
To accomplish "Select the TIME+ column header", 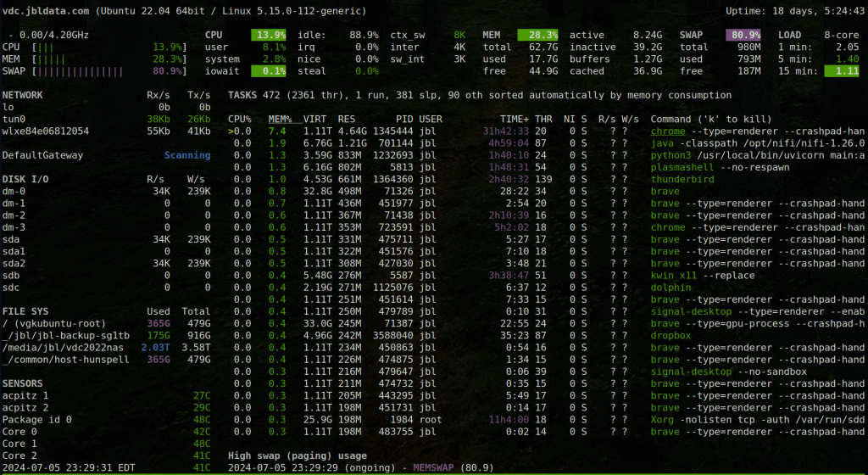I will click(514, 120).
